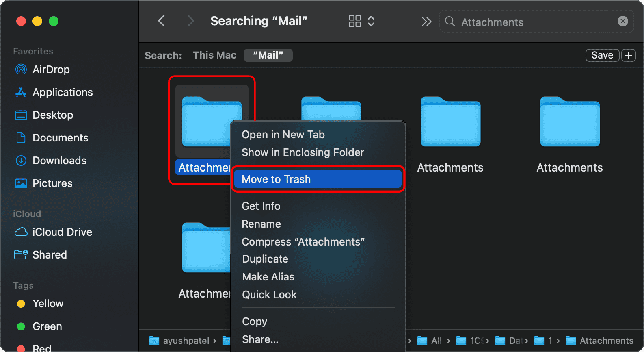The width and height of the screenshot is (644, 352).
Task: Click the plus button to add search criteria
Action: tap(628, 55)
